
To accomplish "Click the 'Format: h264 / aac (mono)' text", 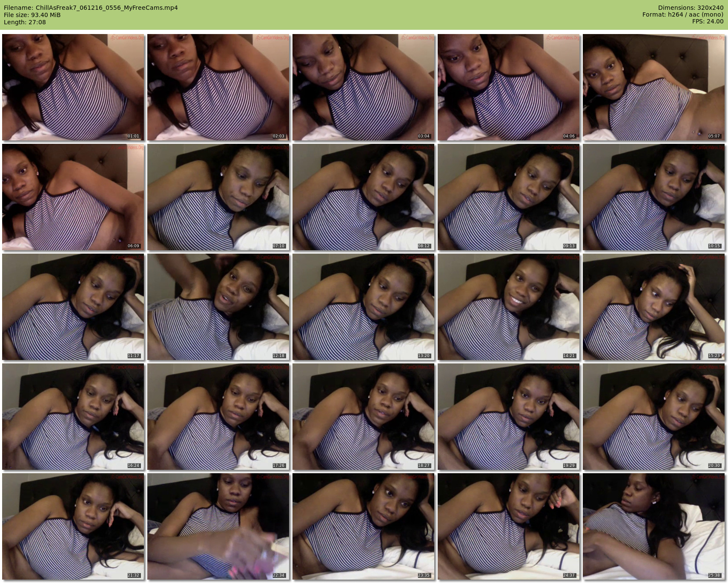I will (x=683, y=14).
